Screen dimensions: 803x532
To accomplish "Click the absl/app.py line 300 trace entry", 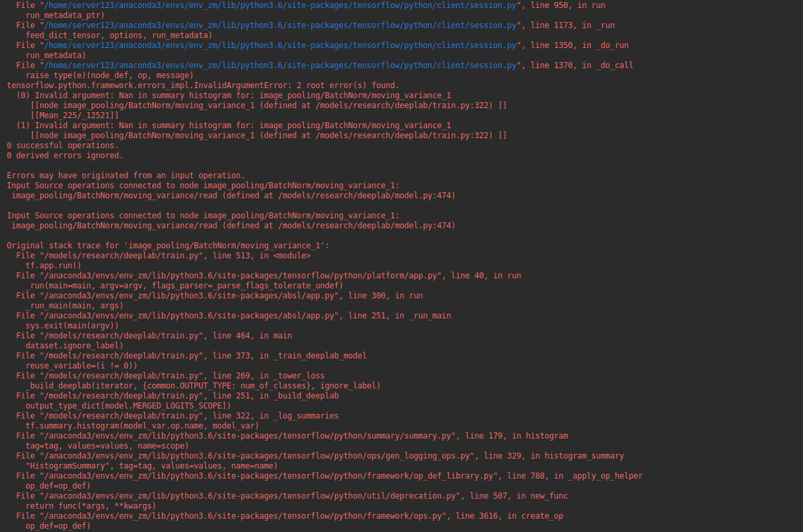I will pos(220,295).
